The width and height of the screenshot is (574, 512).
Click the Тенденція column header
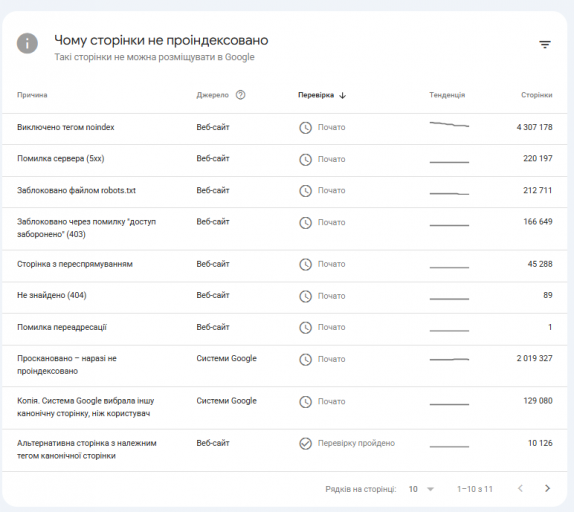point(447,95)
